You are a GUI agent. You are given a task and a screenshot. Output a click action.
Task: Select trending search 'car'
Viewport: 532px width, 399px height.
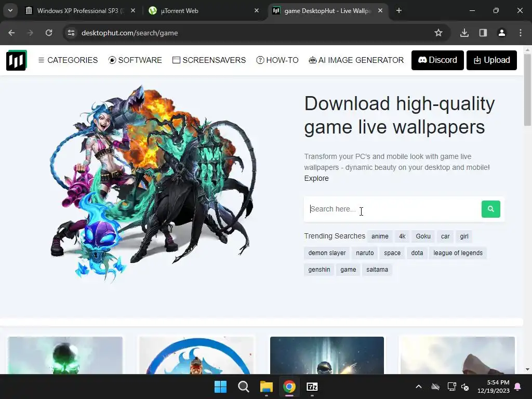(445, 236)
